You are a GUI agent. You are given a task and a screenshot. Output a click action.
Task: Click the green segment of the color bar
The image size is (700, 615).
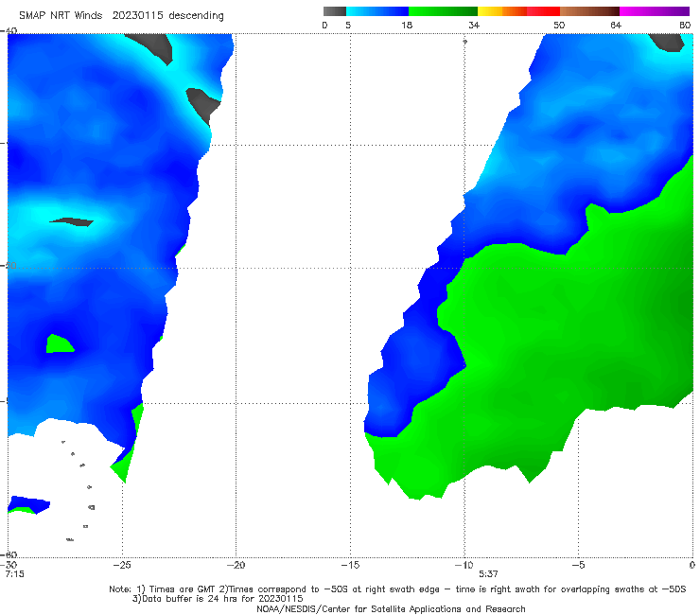coord(443,11)
